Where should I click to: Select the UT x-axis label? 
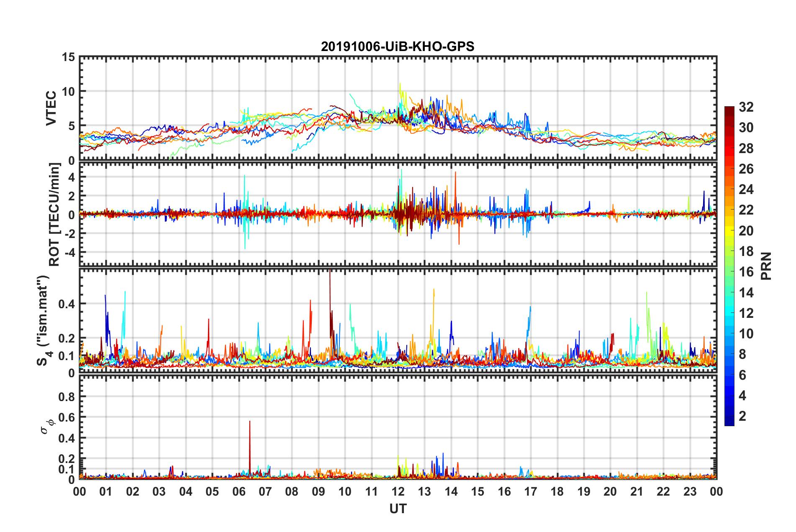pyautogui.click(x=398, y=509)
